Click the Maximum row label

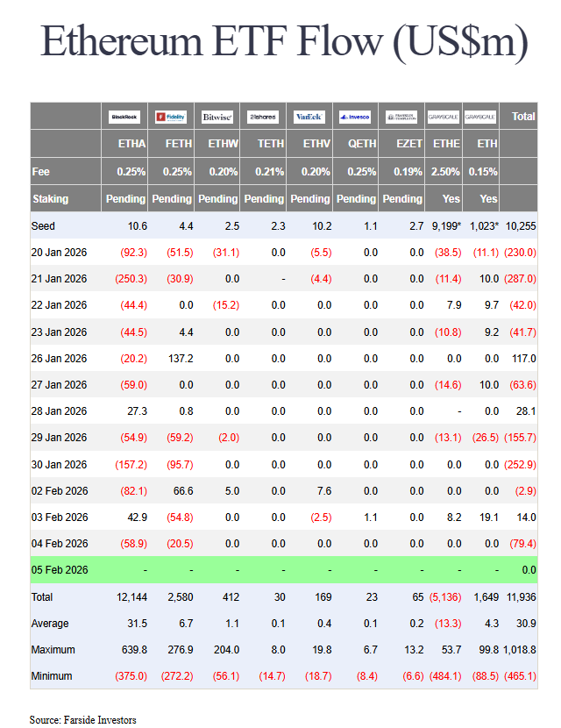[x=53, y=650]
